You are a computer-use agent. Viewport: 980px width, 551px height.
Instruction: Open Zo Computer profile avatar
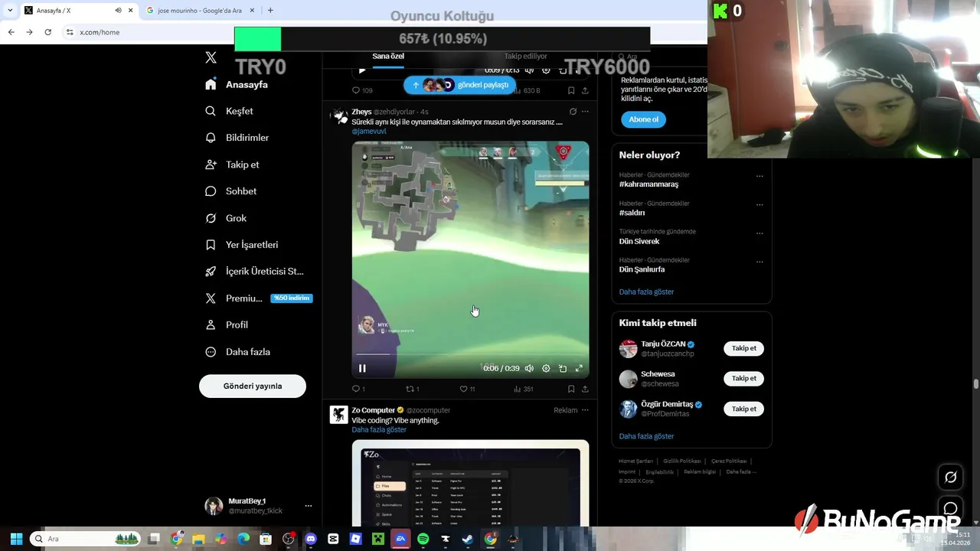[339, 415]
